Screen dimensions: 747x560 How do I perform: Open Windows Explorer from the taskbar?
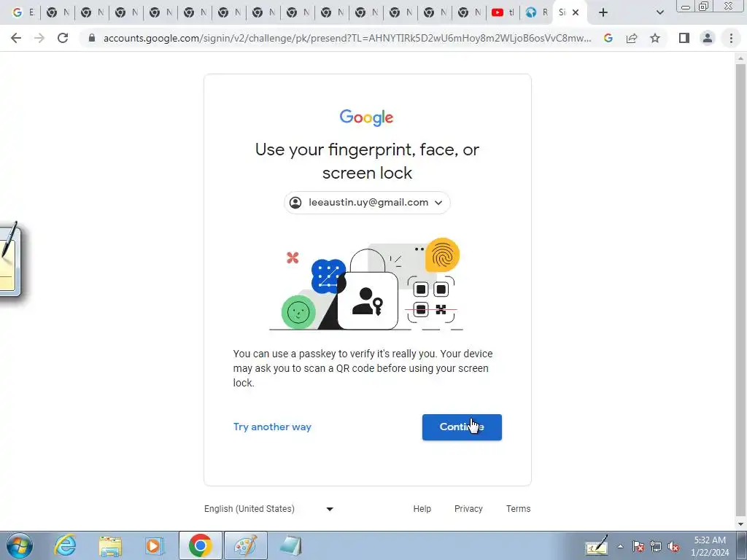(110, 545)
